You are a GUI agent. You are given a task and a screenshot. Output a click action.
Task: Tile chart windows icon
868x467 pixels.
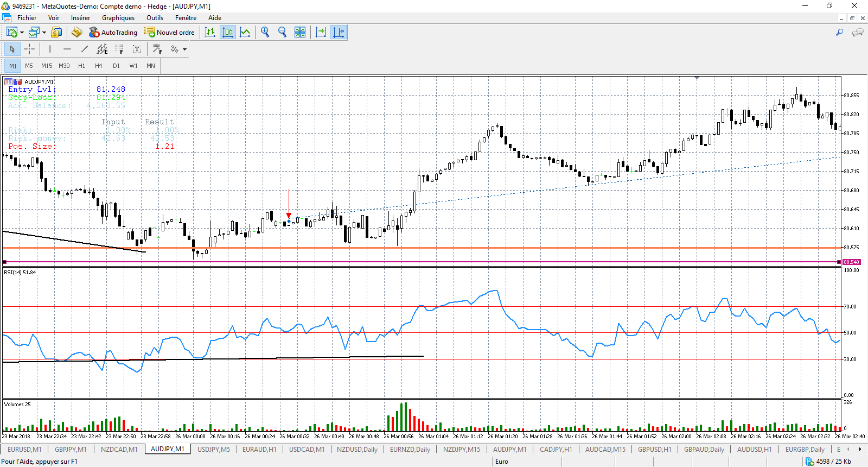[300, 33]
